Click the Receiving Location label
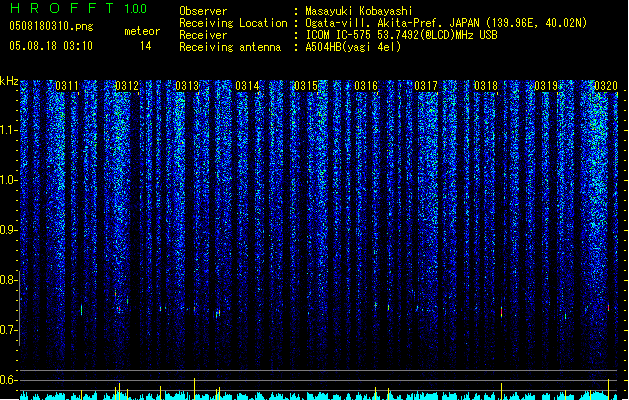 point(233,23)
